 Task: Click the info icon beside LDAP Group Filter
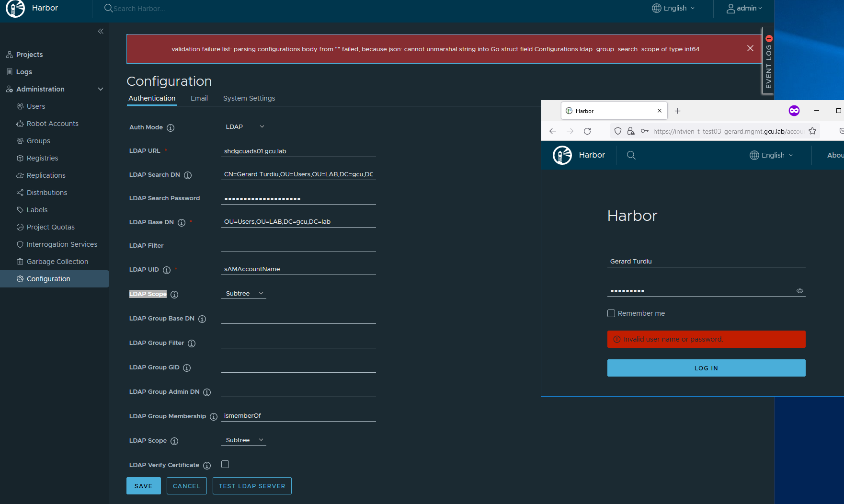click(x=192, y=344)
